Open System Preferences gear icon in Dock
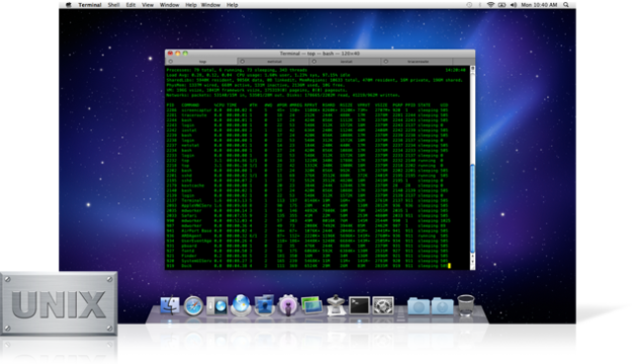 (x=383, y=305)
